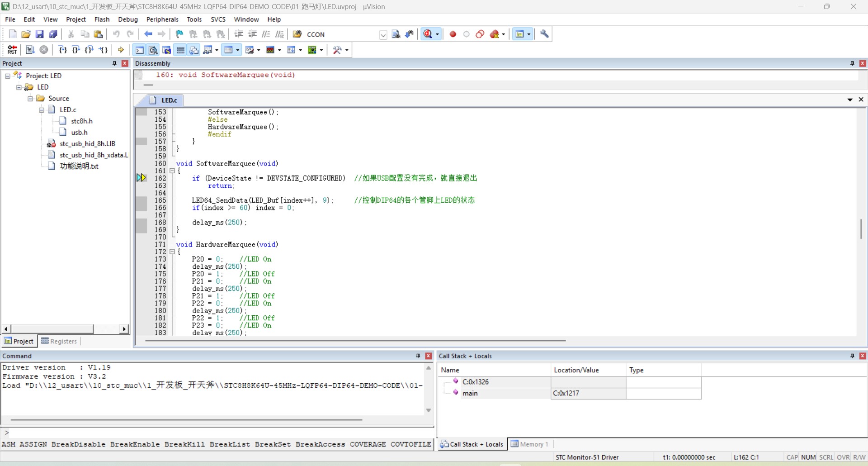Image resolution: width=868 pixels, height=466 pixels.
Task: Click the Insert/Remove Breakpoint red dot
Action: click(453, 34)
